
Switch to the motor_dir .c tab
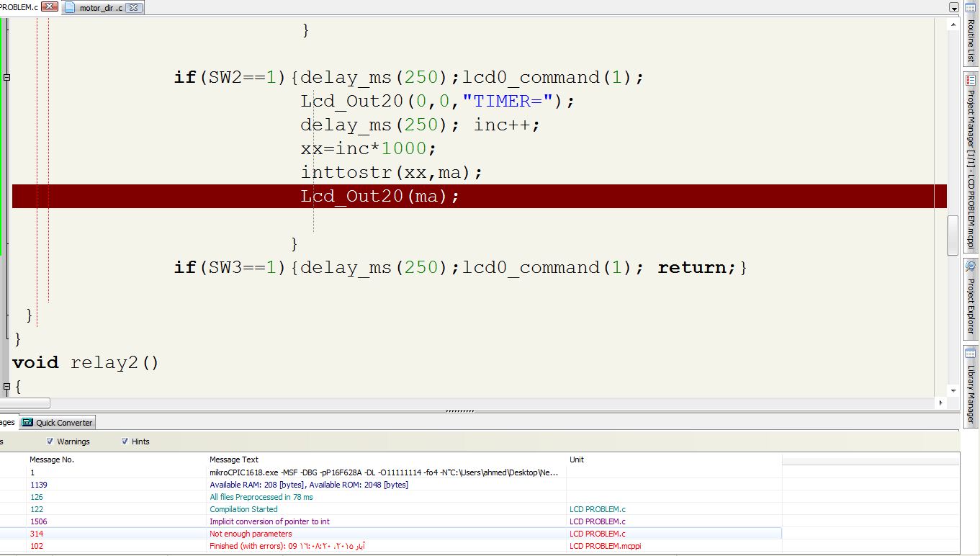coord(104,8)
